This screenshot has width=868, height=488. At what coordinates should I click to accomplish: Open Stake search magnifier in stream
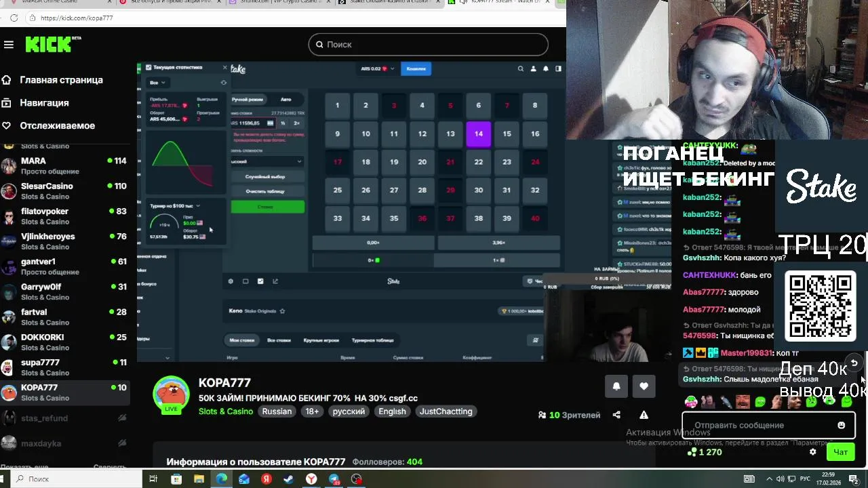pos(521,68)
